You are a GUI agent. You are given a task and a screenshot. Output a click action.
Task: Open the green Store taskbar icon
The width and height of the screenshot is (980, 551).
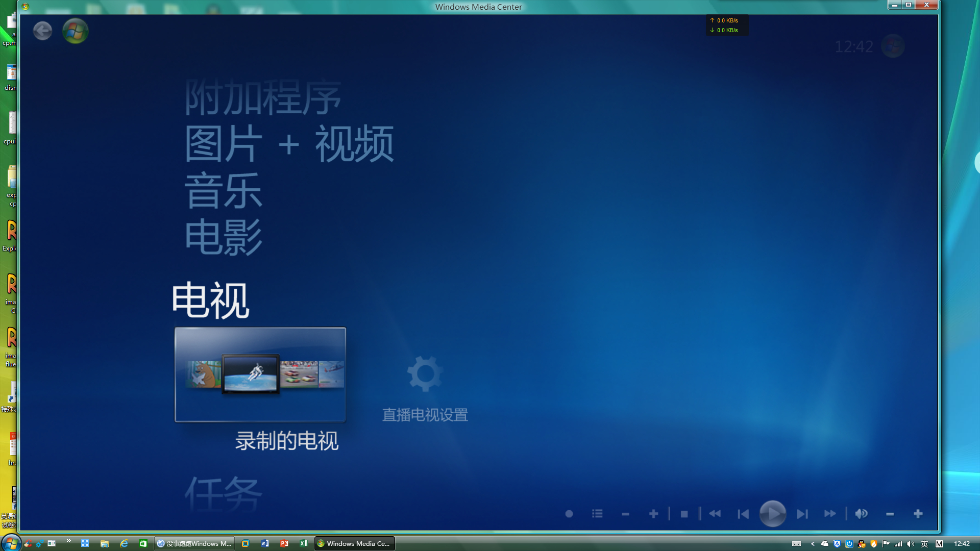pyautogui.click(x=143, y=544)
